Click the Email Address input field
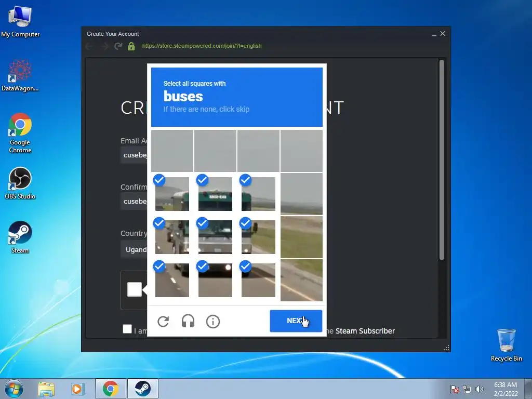The width and height of the screenshot is (532, 399). 134,155
